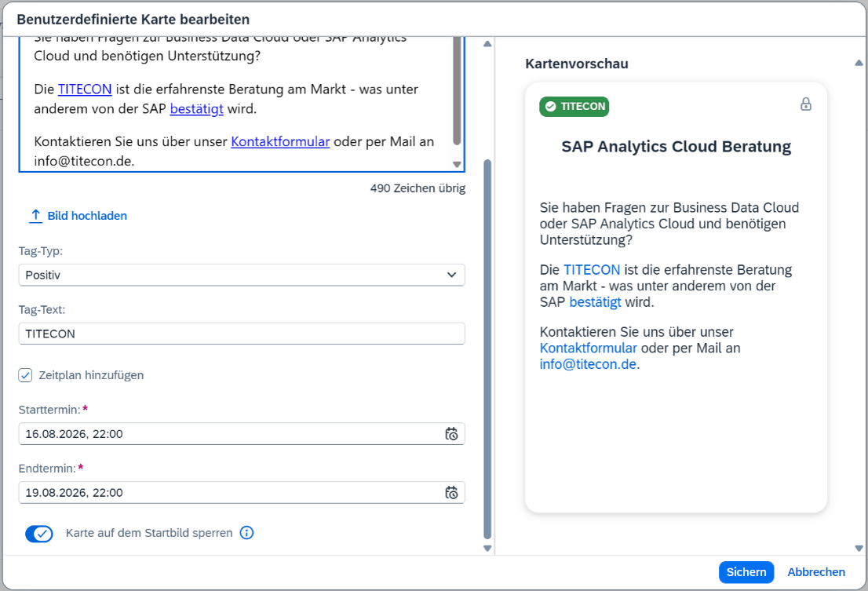Click the left form panel scroll up arrow
Image resolution: width=868 pixels, height=591 pixels.
pyautogui.click(x=487, y=44)
